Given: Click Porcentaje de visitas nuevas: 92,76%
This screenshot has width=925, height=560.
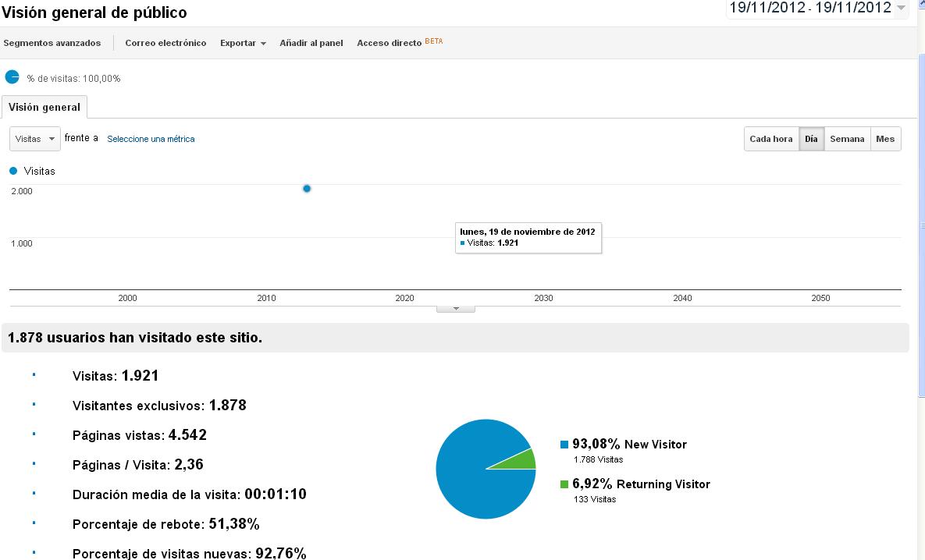Looking at the screenshot, I should click(190, 554).
